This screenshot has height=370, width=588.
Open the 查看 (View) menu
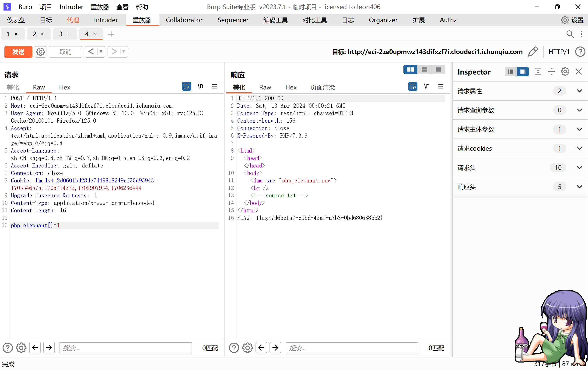tap(122, 7)
